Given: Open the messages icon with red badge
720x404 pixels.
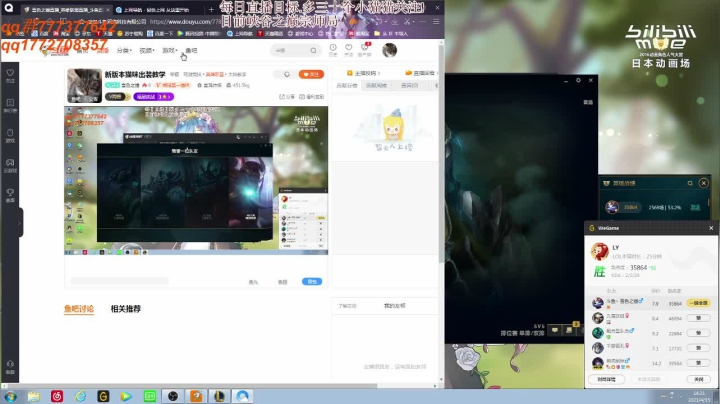Looking at the screenshot, I should [x=365, y=50].
